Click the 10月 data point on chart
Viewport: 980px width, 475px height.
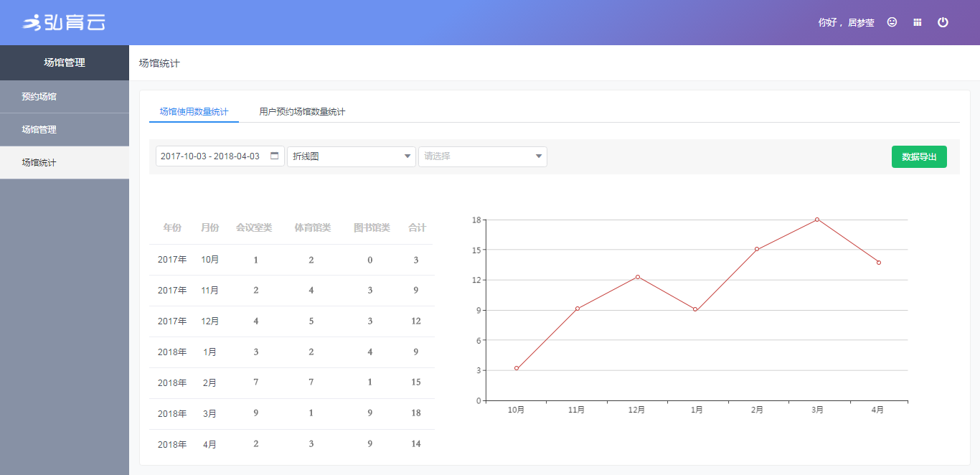click(x=517, y=368)
